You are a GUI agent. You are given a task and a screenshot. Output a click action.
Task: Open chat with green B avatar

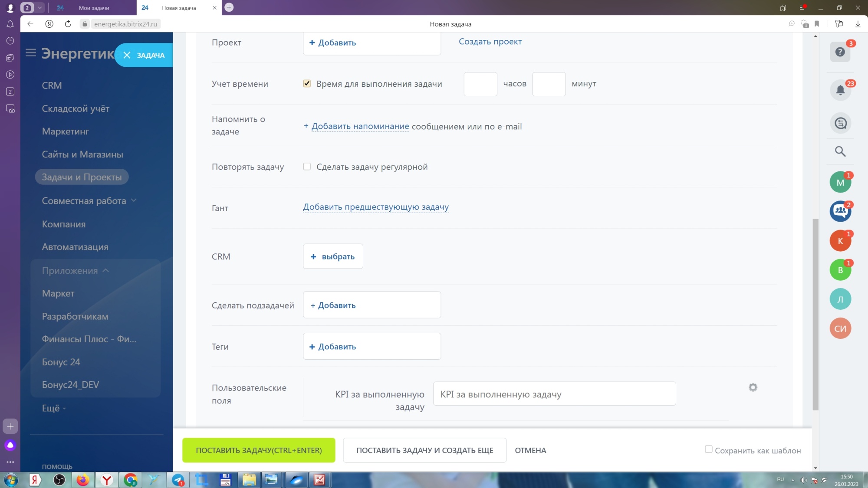click(x=840, y=270)
